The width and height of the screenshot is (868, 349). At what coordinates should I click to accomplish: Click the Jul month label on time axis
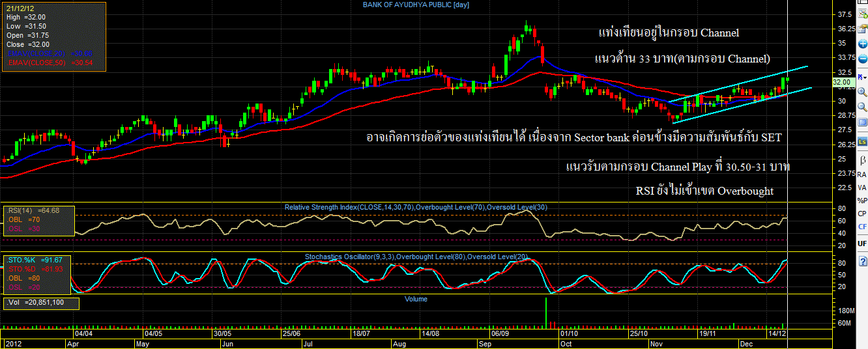[x=308, y=342]
